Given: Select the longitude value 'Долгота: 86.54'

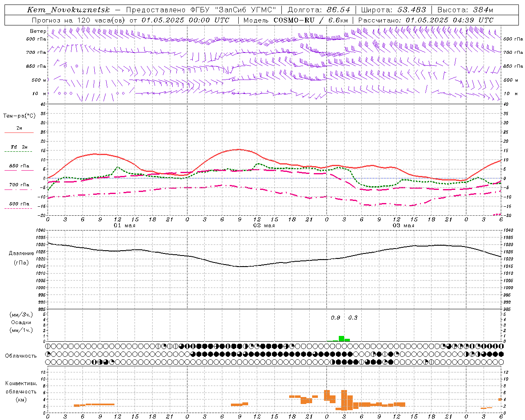Looking at the screenshot, I should (319, 10).
